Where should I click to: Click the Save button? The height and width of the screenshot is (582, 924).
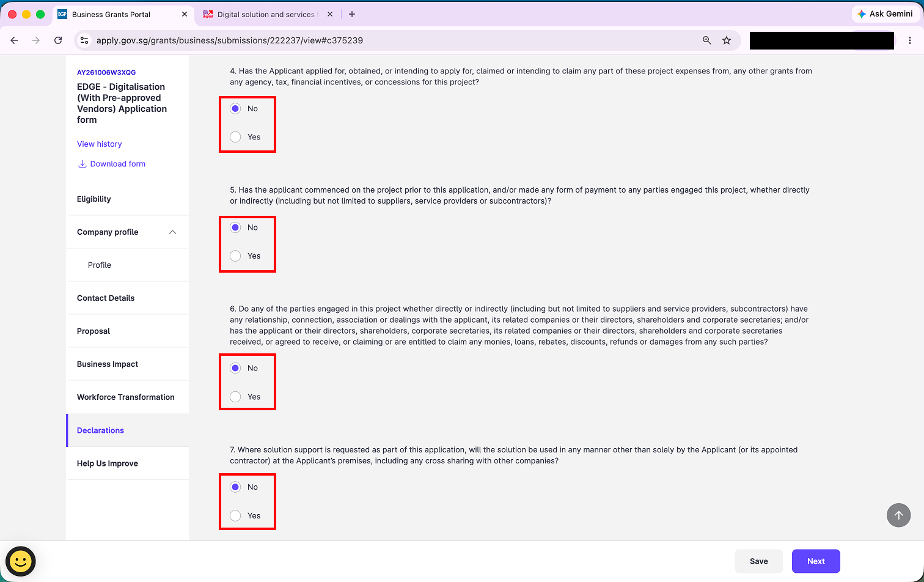pos(758,561)
